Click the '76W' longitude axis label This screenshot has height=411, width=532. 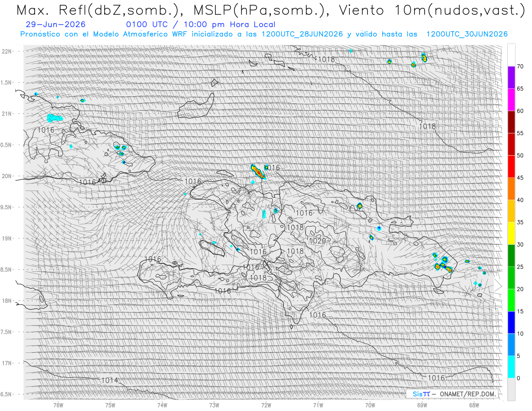[58, 405]
